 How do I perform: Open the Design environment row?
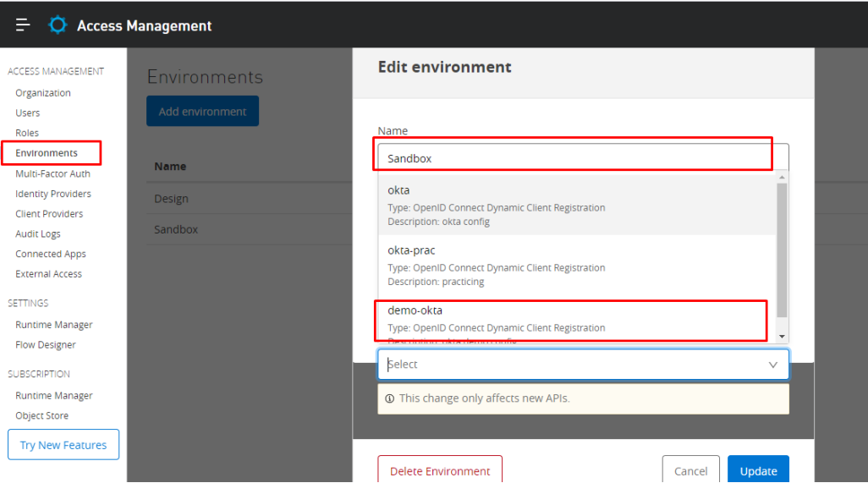[x=249, y=199]
